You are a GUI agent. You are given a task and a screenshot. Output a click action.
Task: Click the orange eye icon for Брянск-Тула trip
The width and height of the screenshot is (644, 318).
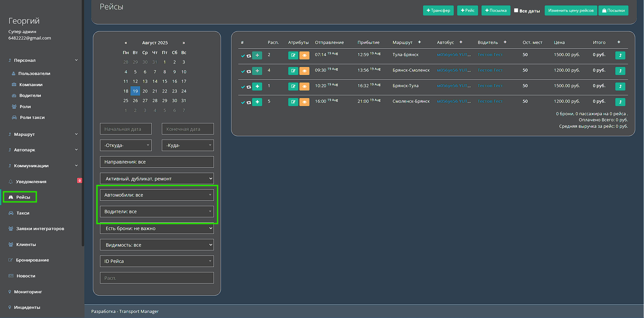pos(304,87)
